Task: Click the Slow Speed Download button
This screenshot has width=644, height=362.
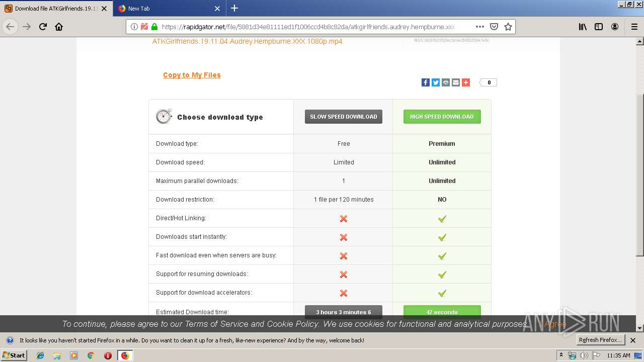Action: pos(344,117)
